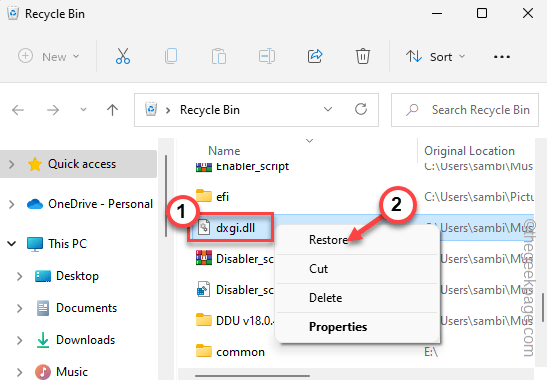Viewport: 547px width, 380px height.
Task: Open the See more ellipsis menu
Action: (x=502, y=57)
